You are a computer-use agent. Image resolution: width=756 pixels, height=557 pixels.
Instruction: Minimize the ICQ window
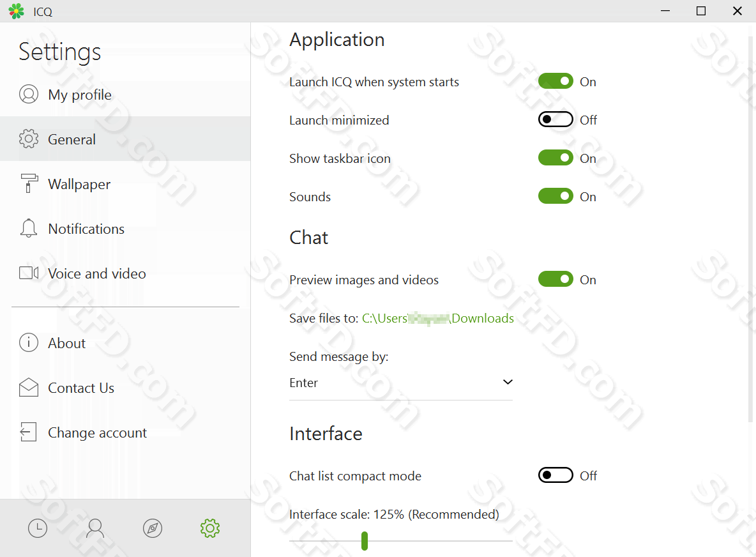(665, 11)
